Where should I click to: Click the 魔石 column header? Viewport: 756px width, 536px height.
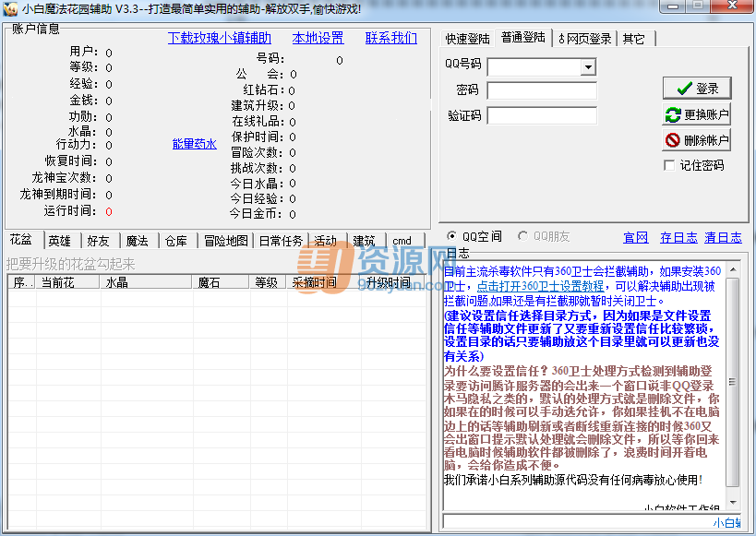pos(221,282)
